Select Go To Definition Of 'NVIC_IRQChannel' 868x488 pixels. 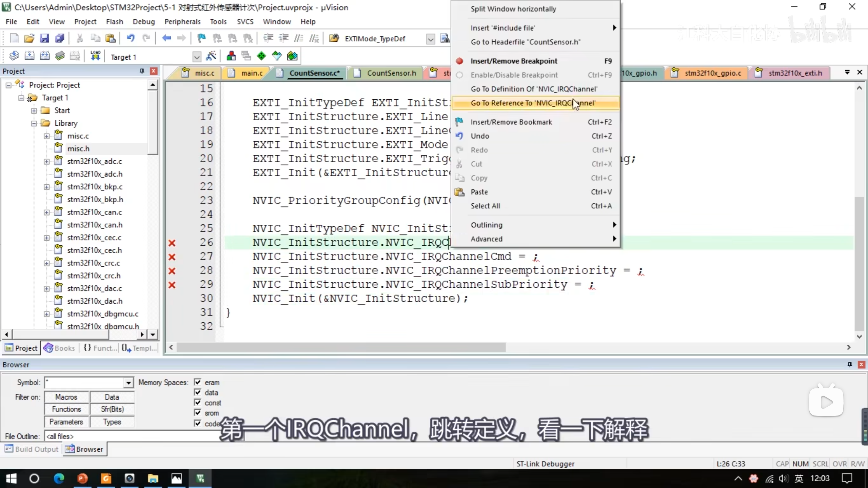click(534, 89)
